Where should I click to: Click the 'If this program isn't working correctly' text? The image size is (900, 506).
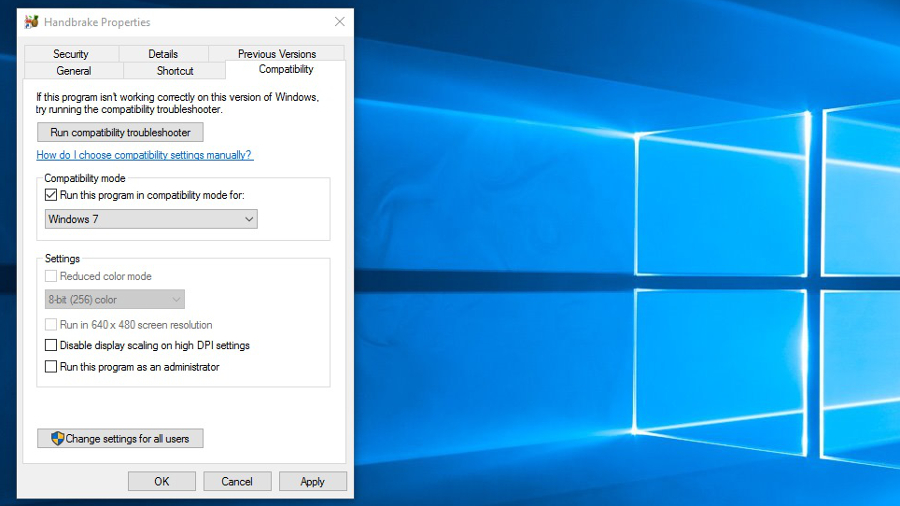[177, 103]
